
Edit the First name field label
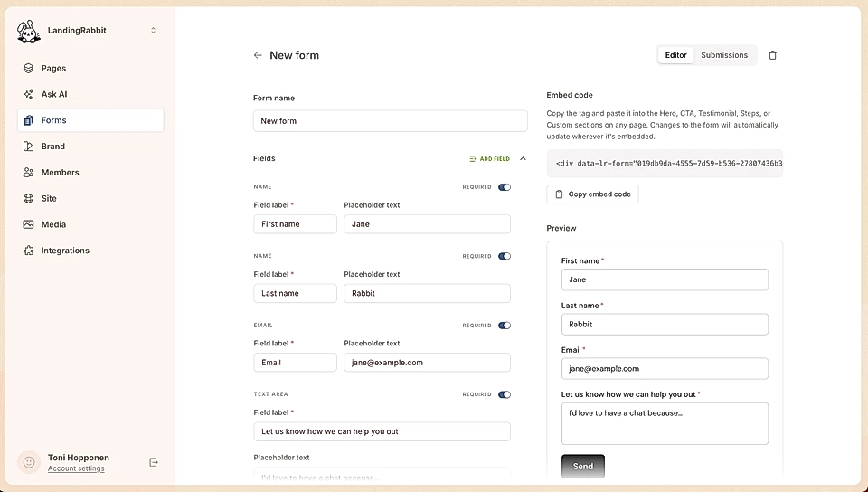tap(295, 224)
